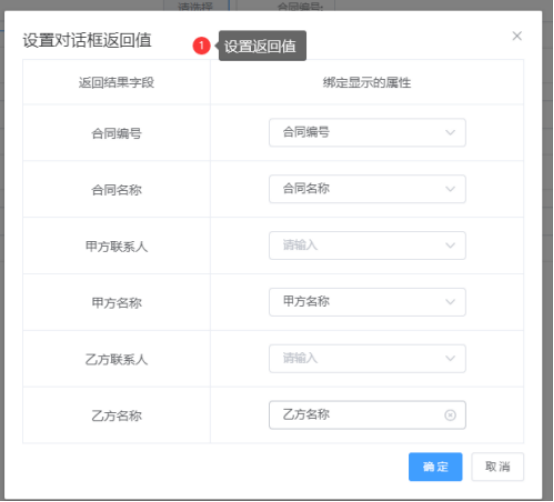Image resolution: width=554 pixels, height=502 pixels.
Task: Open the 甲方联系人 empty dropdown chevron
Action: [x=450, y=246]
